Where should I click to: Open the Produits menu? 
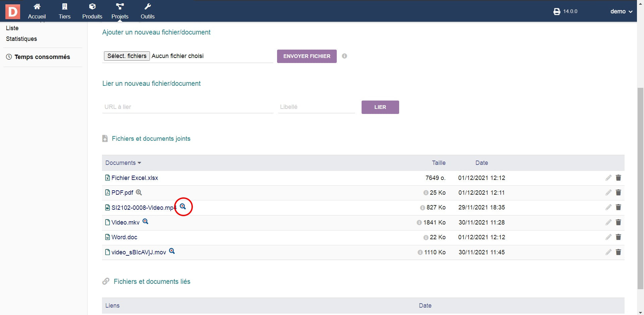point(92,11)
